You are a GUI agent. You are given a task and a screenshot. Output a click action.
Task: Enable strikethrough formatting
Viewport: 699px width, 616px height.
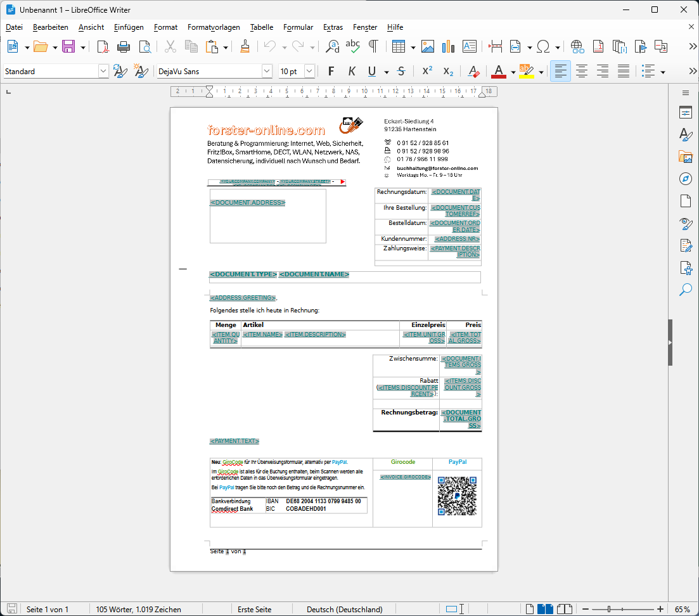pos(401,71)
